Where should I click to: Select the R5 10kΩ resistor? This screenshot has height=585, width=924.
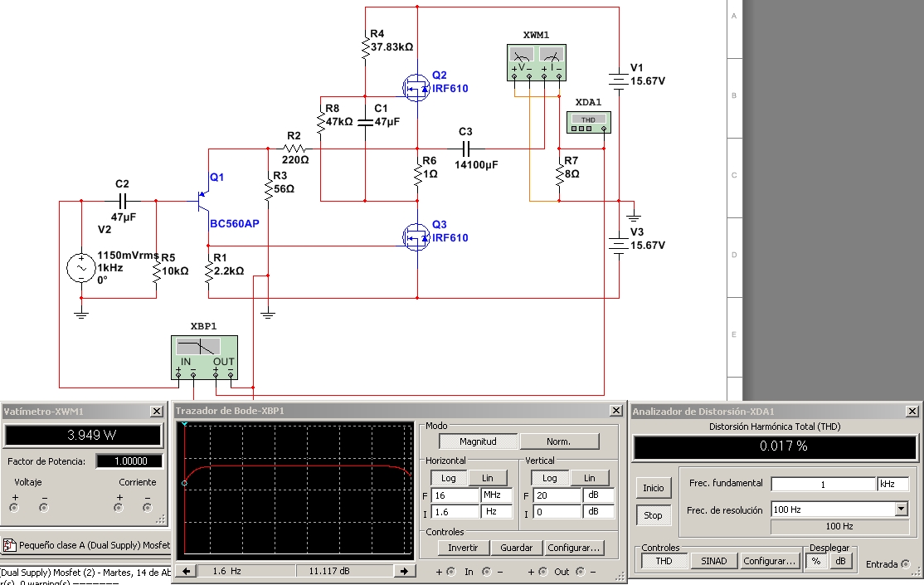click(x=156, y=273)
